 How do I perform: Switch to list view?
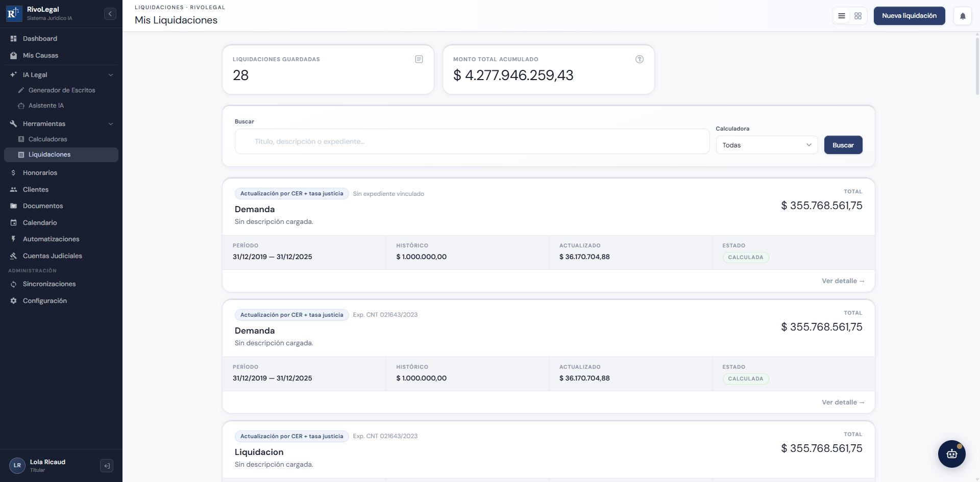tap(842, 16)
